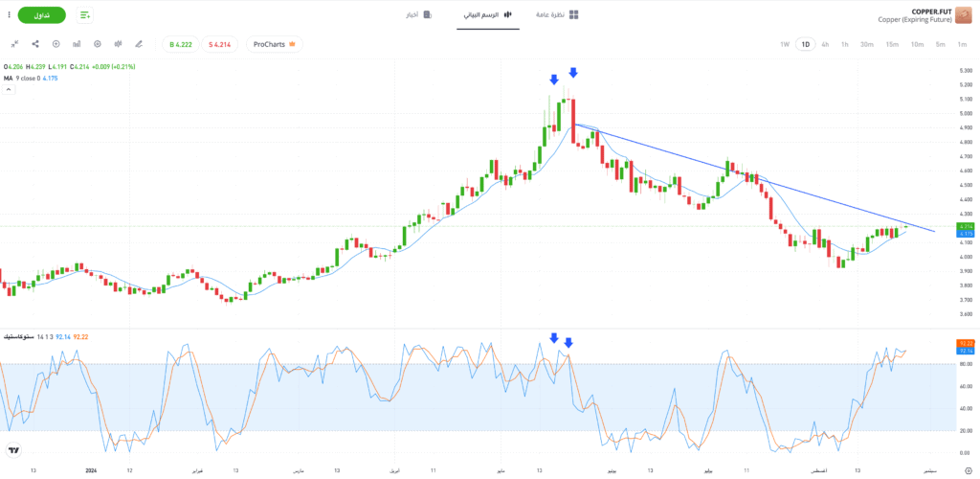Switch chart to 1h timeframe
Screen dimensions: 980x479
coord(845,44)
